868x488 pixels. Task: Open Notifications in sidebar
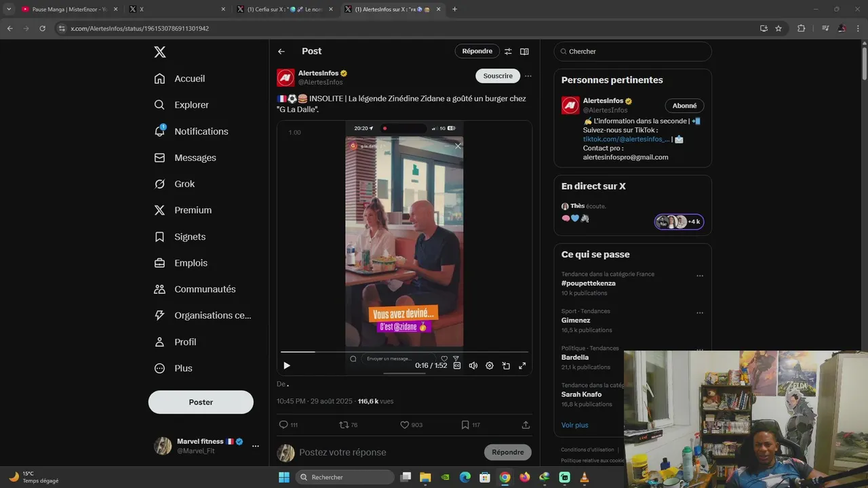[191, 131]
